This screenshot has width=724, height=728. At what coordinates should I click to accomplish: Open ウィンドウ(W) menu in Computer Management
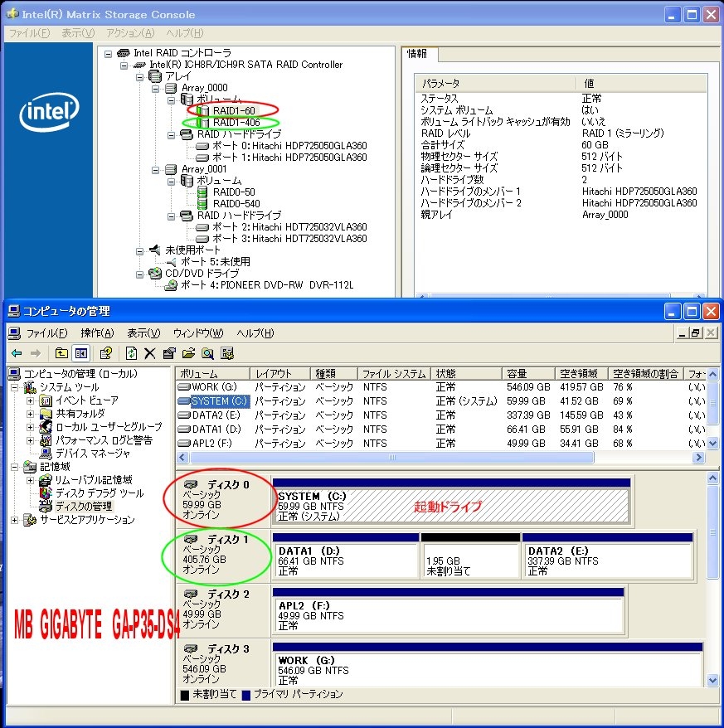[x=198, y=333]
